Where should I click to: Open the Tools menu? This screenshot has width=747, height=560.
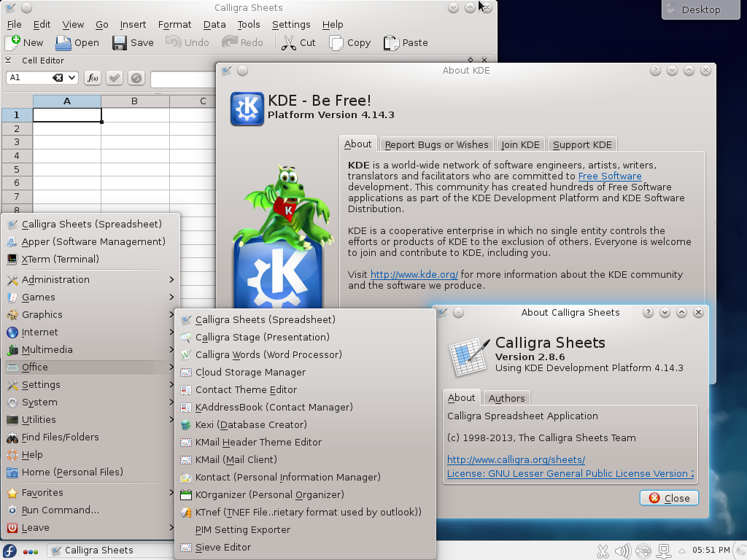[249, 24]
